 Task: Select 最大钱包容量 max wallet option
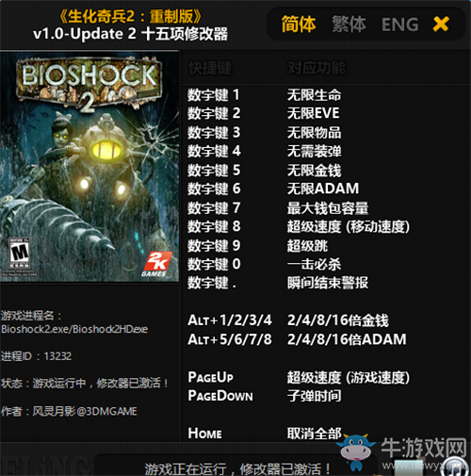328,208
